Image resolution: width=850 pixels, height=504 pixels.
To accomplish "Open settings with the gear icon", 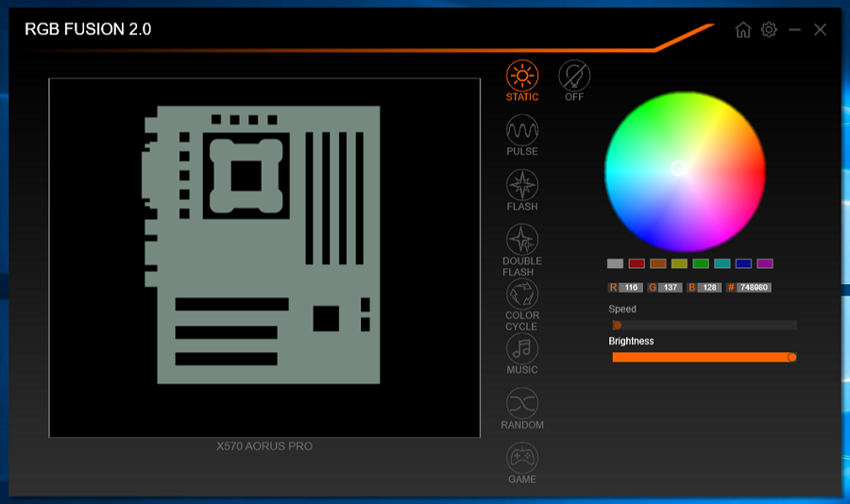I will pos(769,29).
